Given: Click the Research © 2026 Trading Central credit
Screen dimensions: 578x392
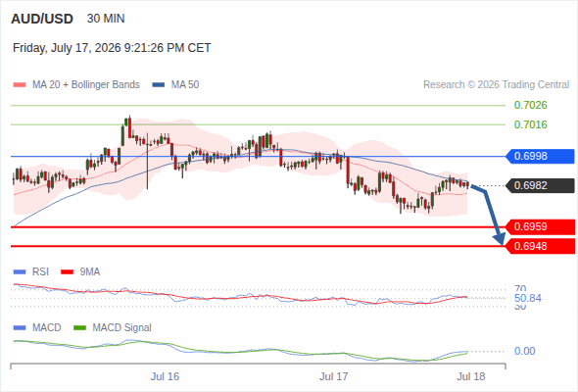Looking at the screenshot, I should (x=496, y=85).
